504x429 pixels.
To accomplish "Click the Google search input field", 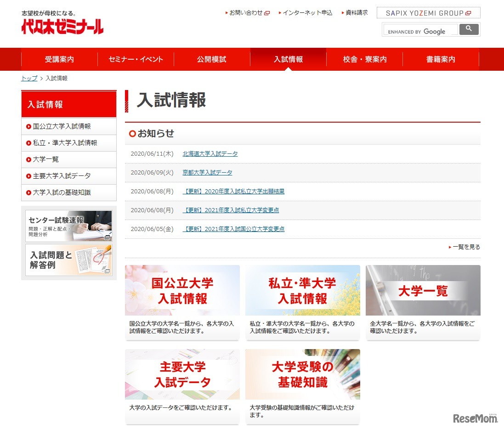I will tap(420, 31).
